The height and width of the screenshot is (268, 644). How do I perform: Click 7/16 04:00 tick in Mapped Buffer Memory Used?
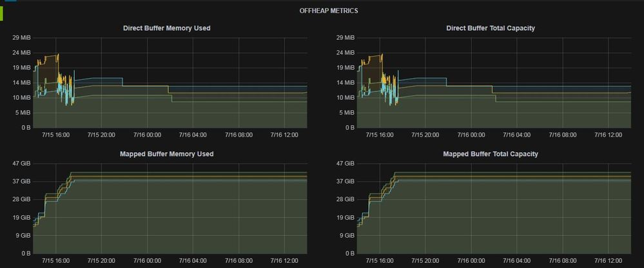coord(193,261)
